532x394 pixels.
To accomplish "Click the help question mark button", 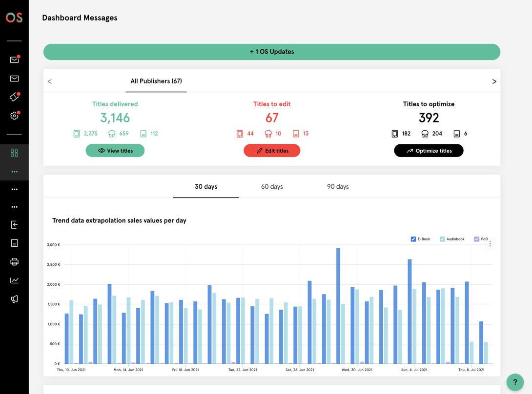I will pyautogui.click(x=515, y=382).
